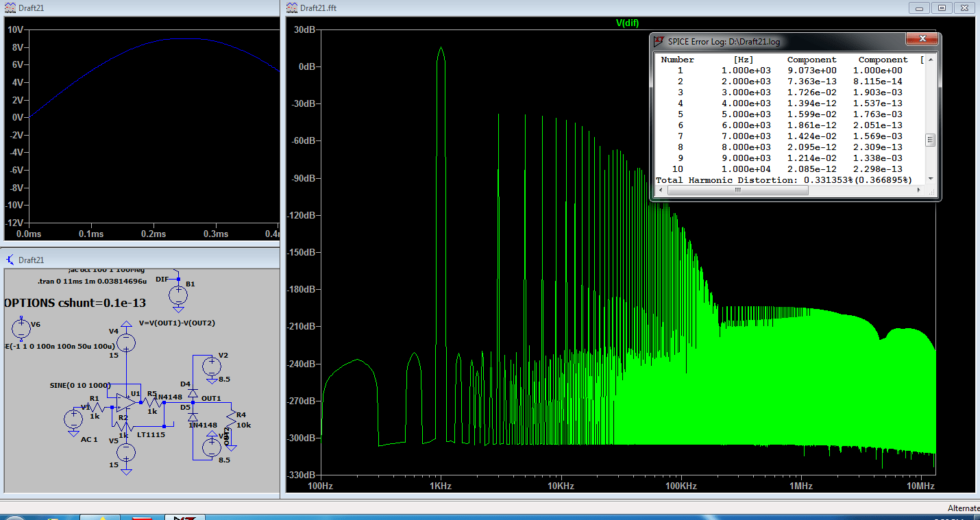The width and height of the screenshot is (980, 520).
Task: Select the D5 diode symbol
Action: 193,417
